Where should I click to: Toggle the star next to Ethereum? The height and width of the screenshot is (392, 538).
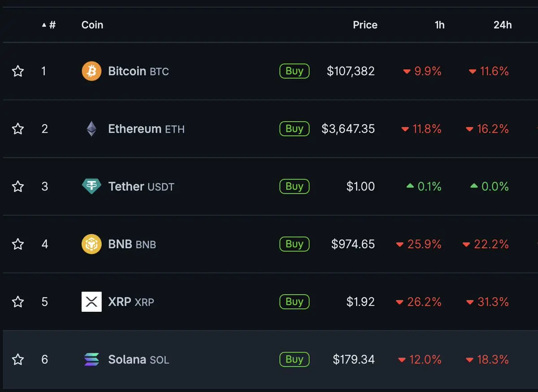coord(18,129)
